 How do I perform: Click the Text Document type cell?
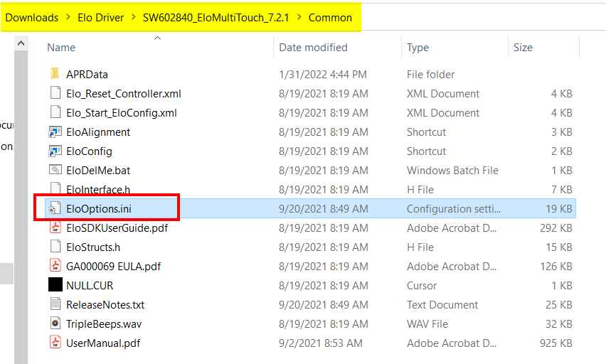coord(442,305)
